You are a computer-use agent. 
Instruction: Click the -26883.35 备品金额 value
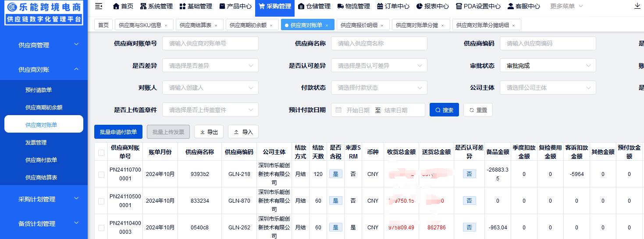point(498,174)
